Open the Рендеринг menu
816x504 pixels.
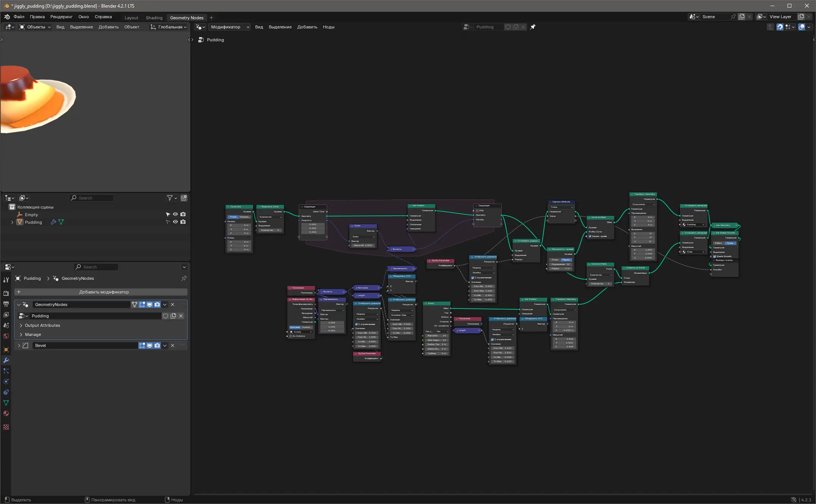point(61,17)
